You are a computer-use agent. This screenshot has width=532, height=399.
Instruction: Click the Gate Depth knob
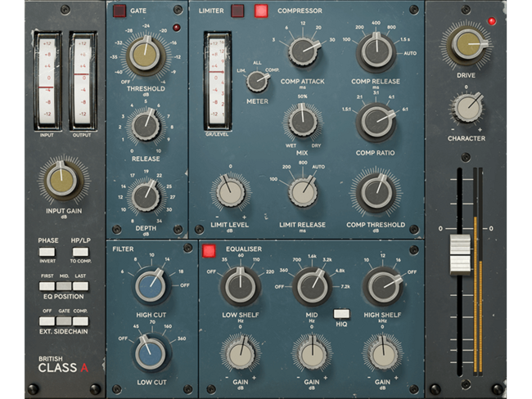tap(145, 196)
